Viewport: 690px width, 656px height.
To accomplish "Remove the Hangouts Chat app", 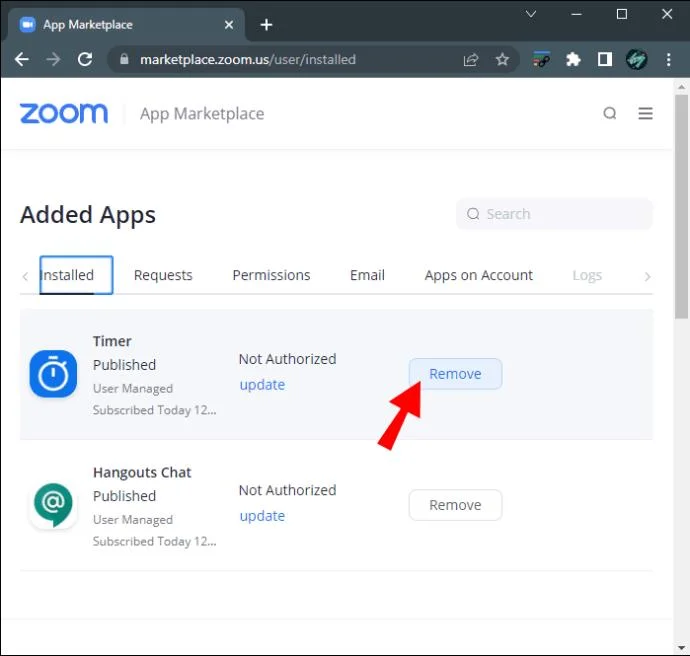I will pyautogui.click(x=455, y=505).
